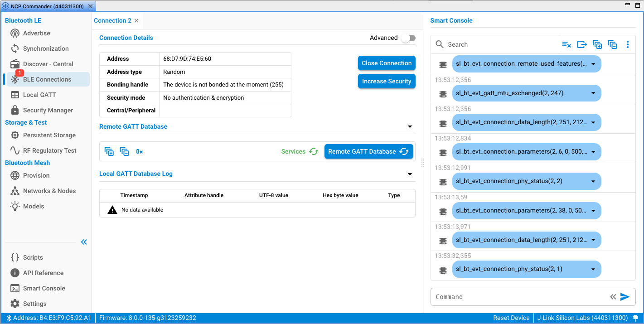This screenshot has height=324, width=644.
Task: Collapse the sidebar with double chevron
Action: (84, 242)
